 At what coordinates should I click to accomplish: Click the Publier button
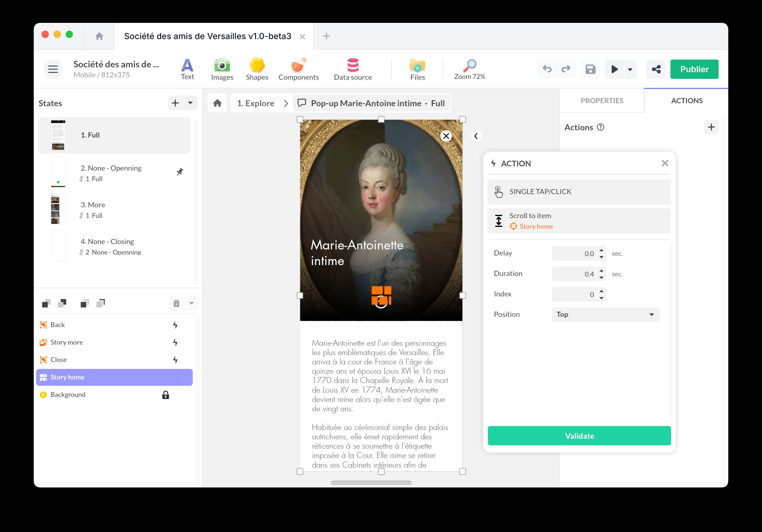coord(694,69)
